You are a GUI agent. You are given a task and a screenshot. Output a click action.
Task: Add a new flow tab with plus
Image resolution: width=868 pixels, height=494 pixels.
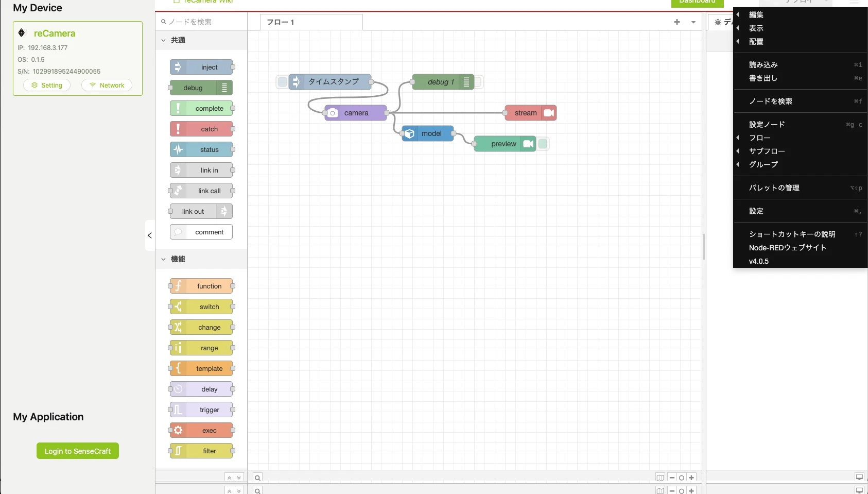coord(677,22)
